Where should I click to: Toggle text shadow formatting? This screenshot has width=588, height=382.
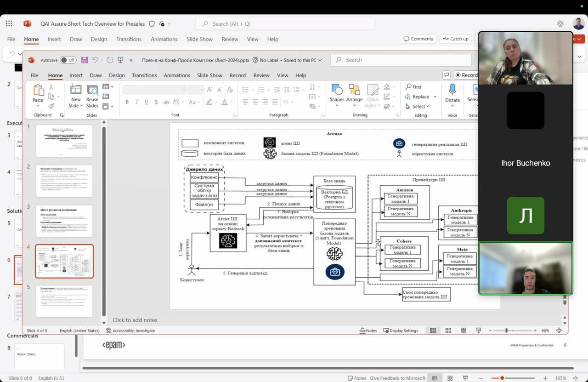tap(156, 102)
